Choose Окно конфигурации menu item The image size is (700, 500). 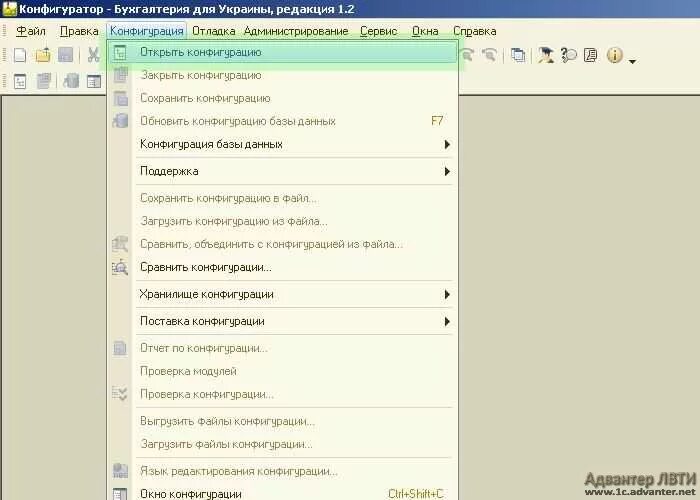(283, 493)
